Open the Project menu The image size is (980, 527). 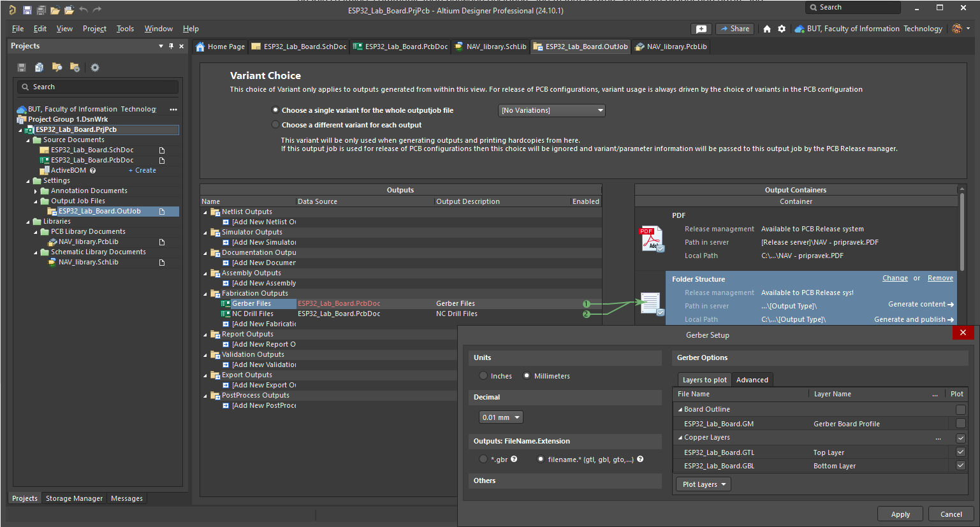(94, 29)
